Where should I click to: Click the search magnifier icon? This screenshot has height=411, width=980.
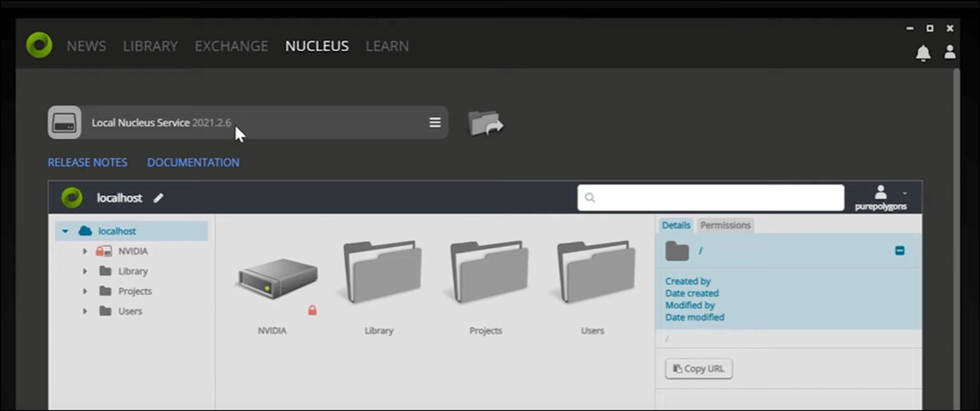589,198
